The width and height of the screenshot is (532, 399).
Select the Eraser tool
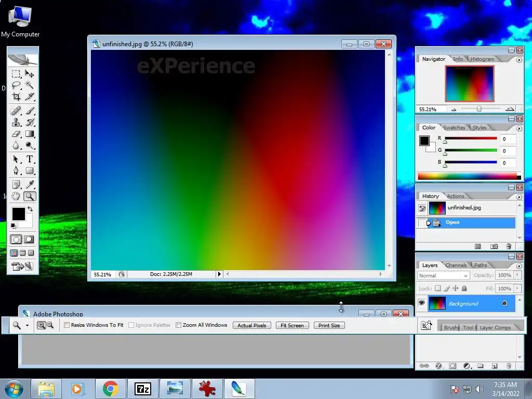(16, 134)
